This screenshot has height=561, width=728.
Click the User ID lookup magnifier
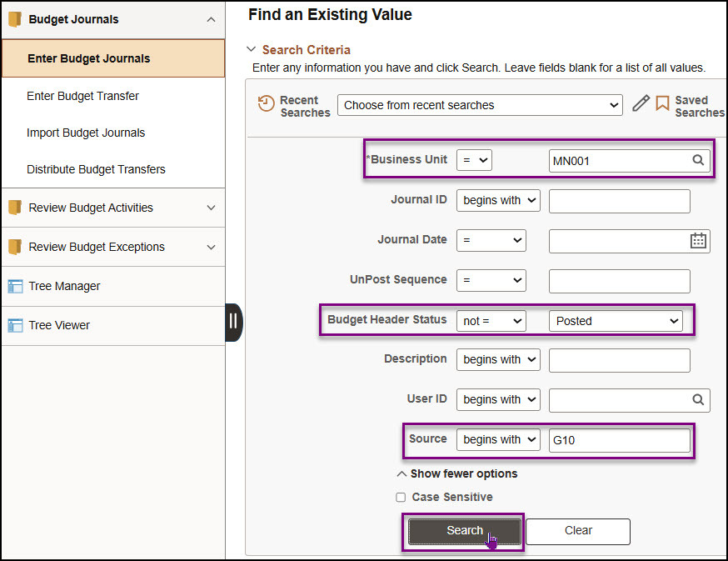(x=698, y=399)
